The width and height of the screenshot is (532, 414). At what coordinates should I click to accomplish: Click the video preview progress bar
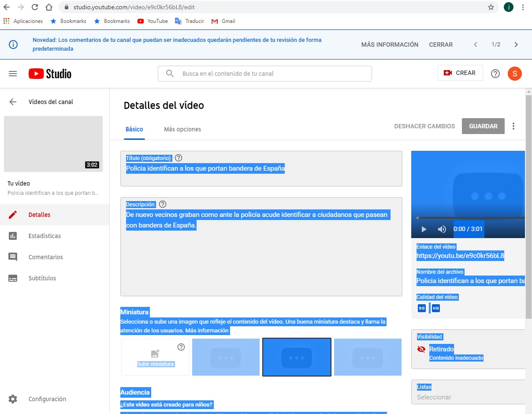click(x=470, y=218)
